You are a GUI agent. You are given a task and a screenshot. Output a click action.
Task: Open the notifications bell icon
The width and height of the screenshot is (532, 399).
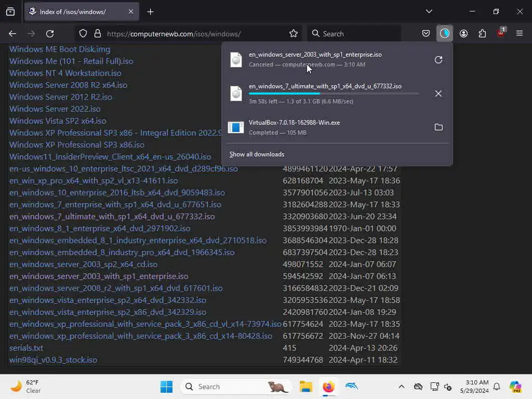tap(497, 387)
